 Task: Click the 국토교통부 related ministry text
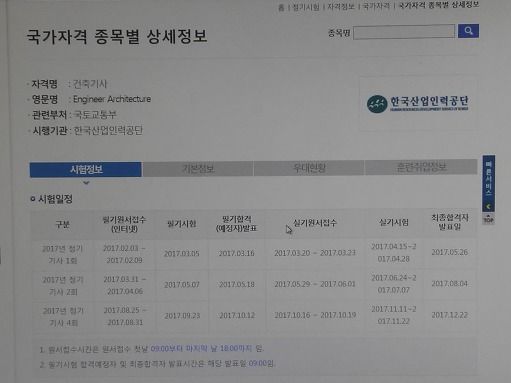click(x=95, y=115)
